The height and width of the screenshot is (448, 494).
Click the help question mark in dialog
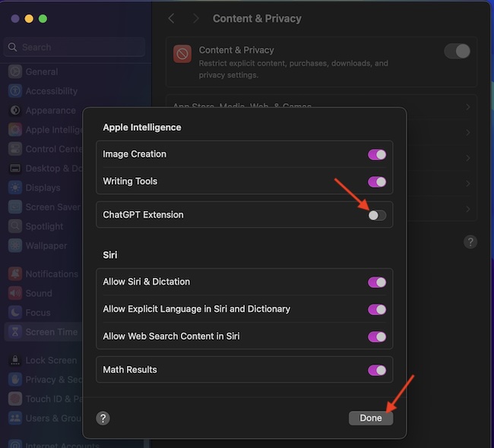point(103,418)
